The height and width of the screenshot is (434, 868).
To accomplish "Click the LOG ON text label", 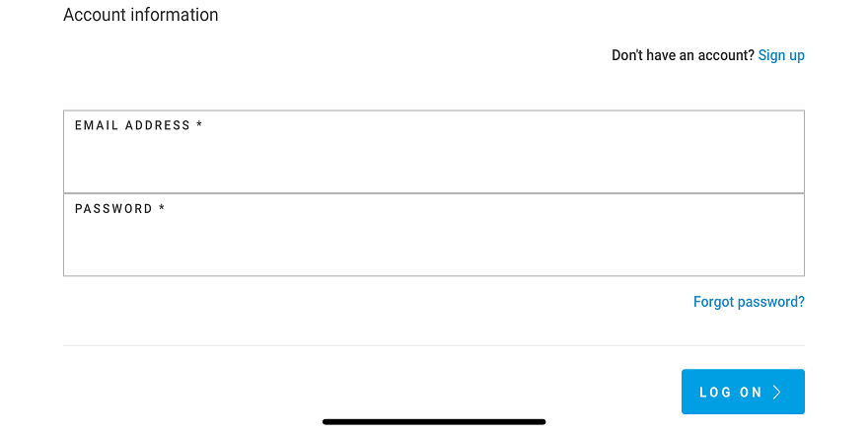I will [x=731, y=393].
